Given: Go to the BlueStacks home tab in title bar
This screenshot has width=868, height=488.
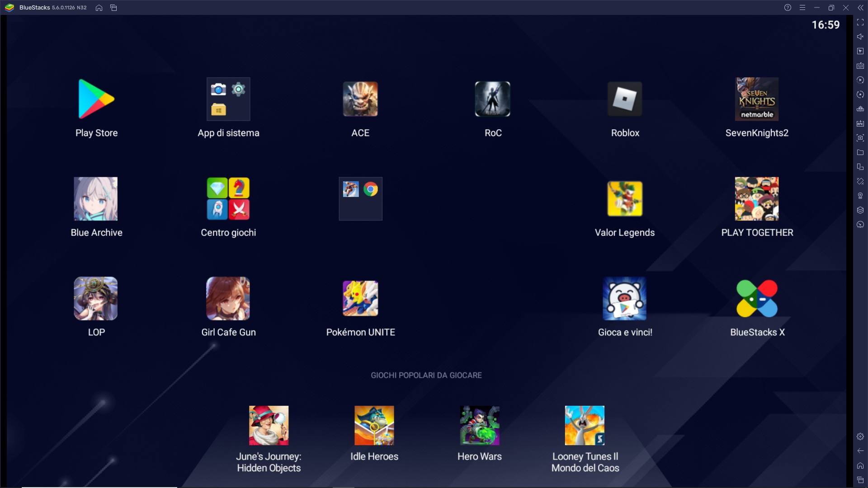Looking at the screenshot, I should pos(99,8).
